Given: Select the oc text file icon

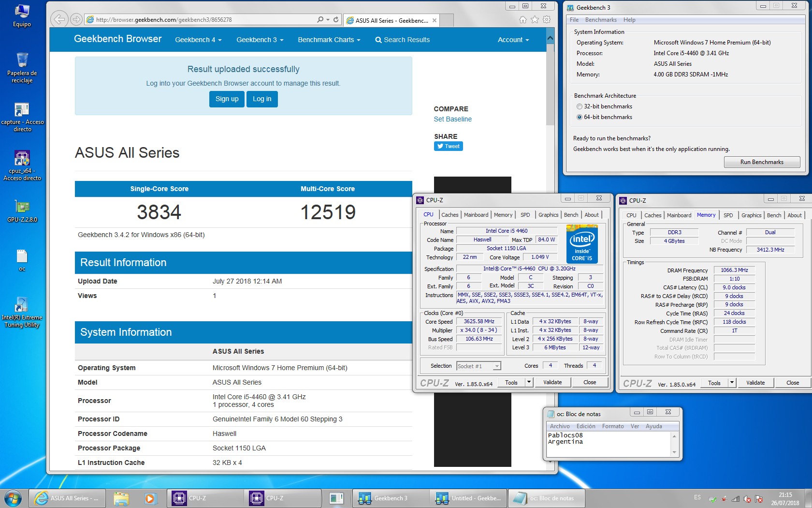Looking at the screenshot, I should tap(22, 260).
